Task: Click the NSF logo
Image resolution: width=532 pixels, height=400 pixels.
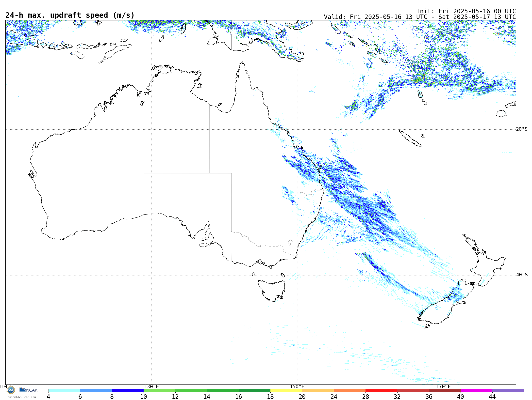Action: pyautogui.click(x=11, y=390)
